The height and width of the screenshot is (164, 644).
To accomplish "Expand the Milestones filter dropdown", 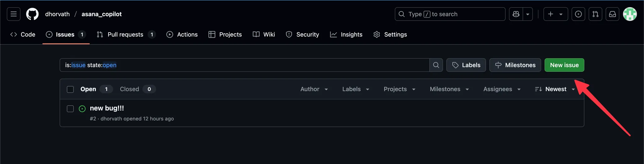I will pos(449,89).
